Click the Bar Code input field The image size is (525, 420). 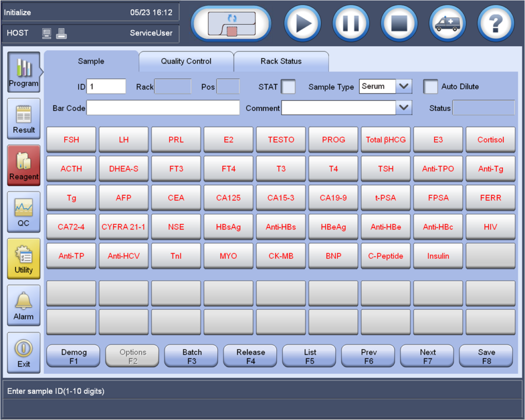click(163, 108)
